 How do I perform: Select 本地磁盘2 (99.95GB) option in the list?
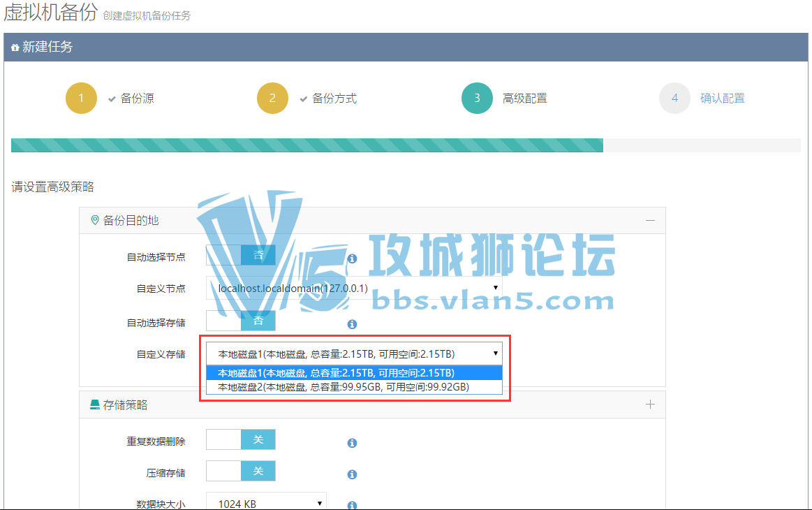(x=354, y=387)
